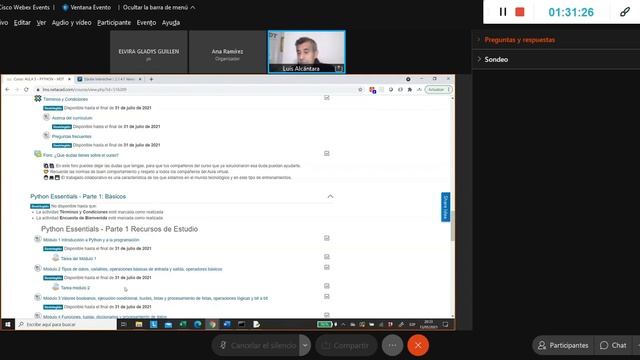Image resolution: width=640 pixels, height=360 pixels.
Task: Open Word from the taskbar
Action: [227, 324]
